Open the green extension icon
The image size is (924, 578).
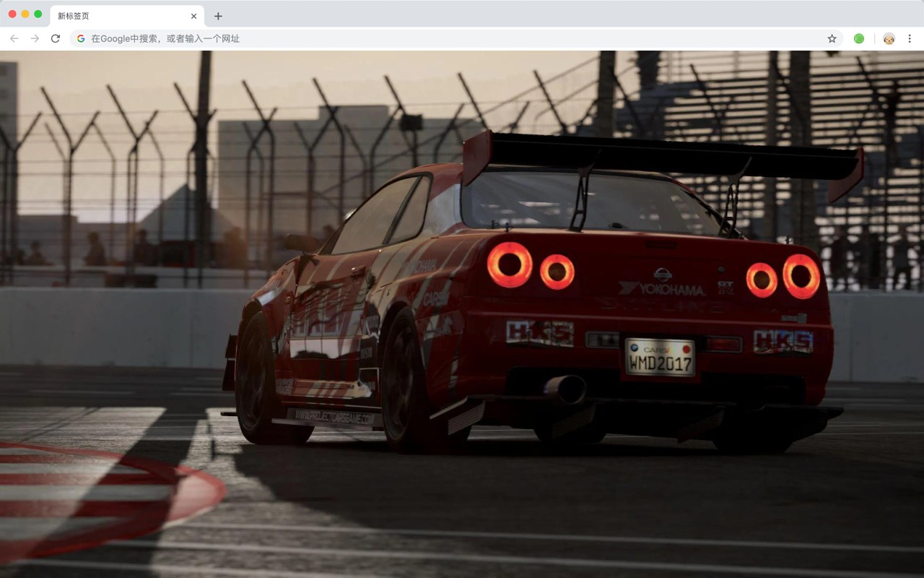tap(859, 38)
